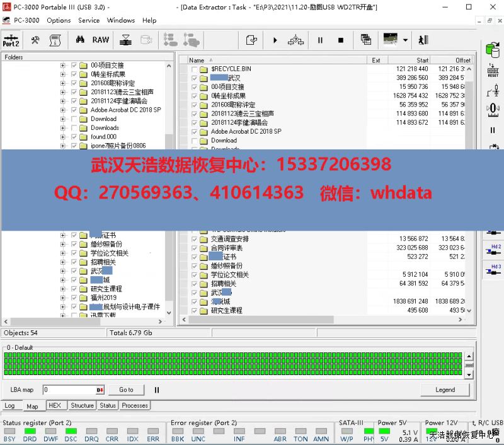Uncheck the found.000 folder checkbox
504x445 pixels.
click(x=74, y=136)
